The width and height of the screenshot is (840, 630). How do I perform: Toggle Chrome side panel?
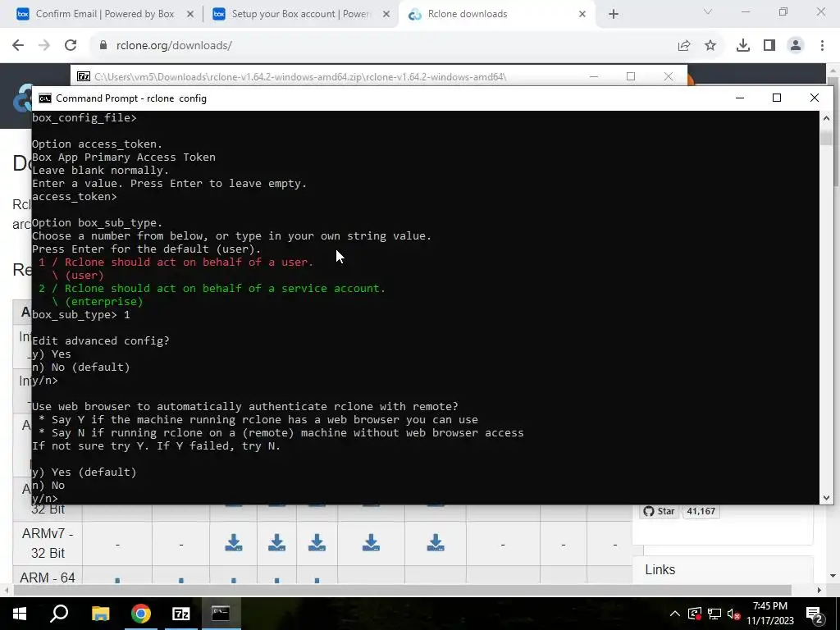pos(769,46)
